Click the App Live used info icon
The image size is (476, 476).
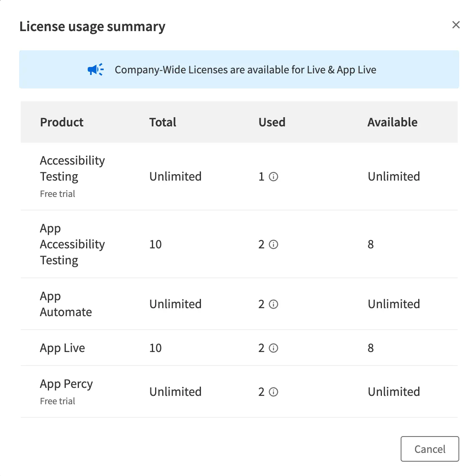point(273,348)
